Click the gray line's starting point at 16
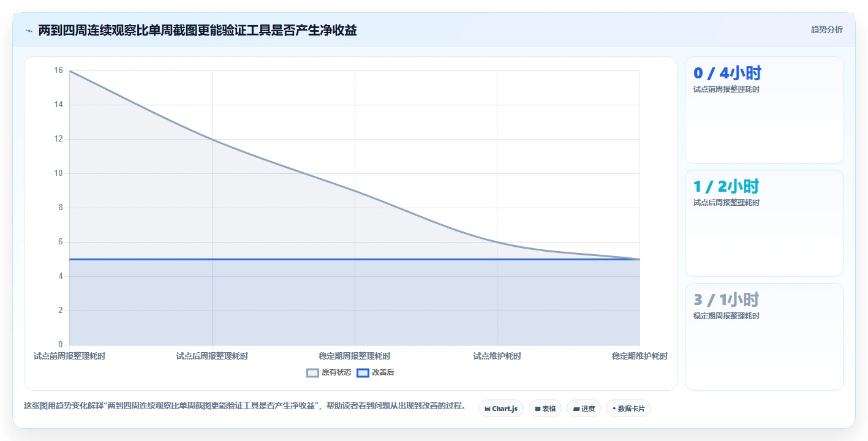868x441 pixels. [69, 70]
